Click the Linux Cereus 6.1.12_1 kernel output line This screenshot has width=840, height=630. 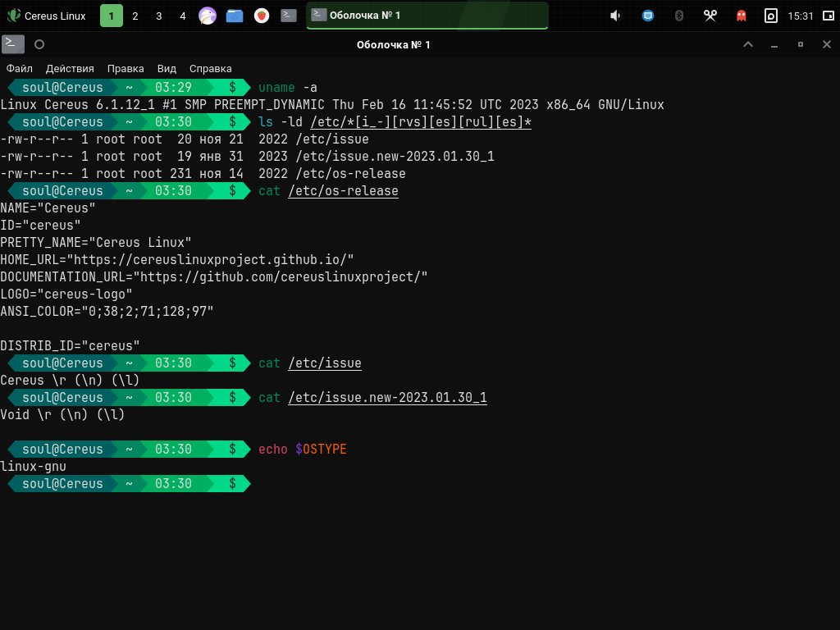332,105
